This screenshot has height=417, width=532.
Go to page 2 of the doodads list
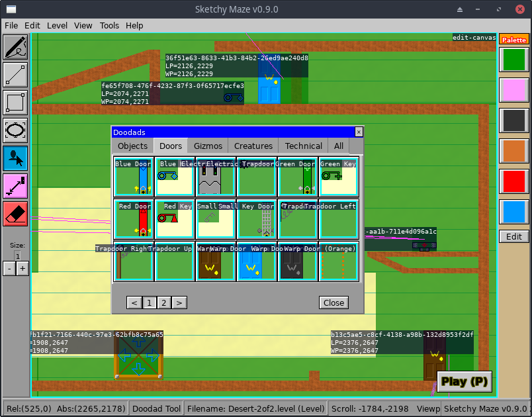click(163, 302)
